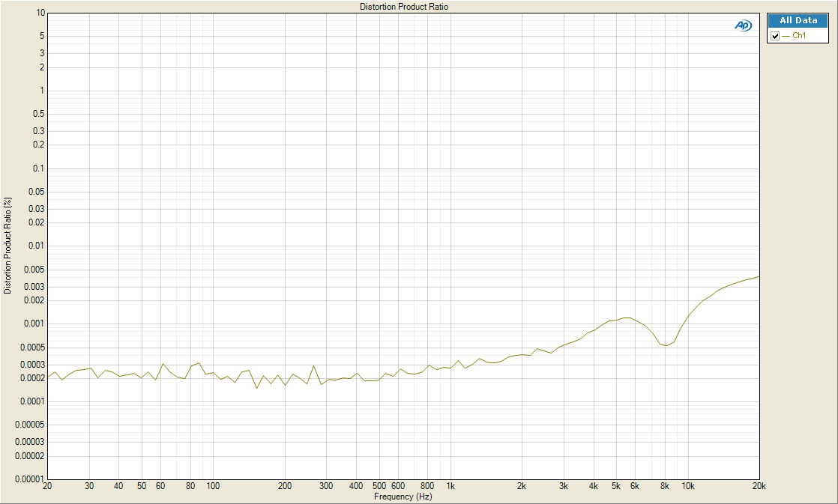The width and height of the screenshot is (838, 504).
Task: Click the Distortion Product Ratio (%) axis label
Action: pos(7,246)
